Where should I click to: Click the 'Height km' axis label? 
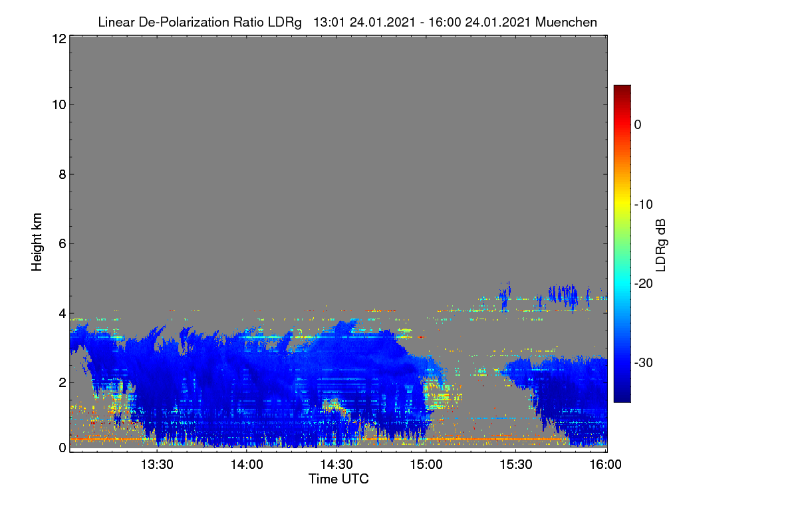click(x=37, y=242)
